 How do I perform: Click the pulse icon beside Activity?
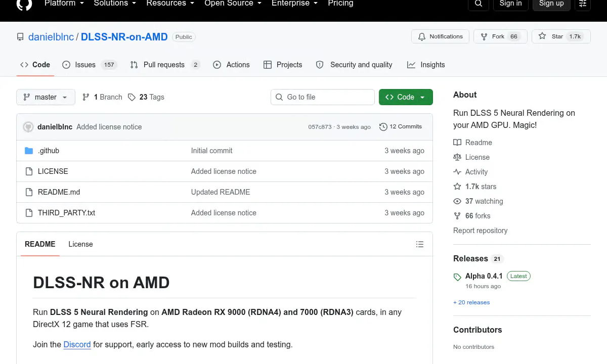(457, 172)
